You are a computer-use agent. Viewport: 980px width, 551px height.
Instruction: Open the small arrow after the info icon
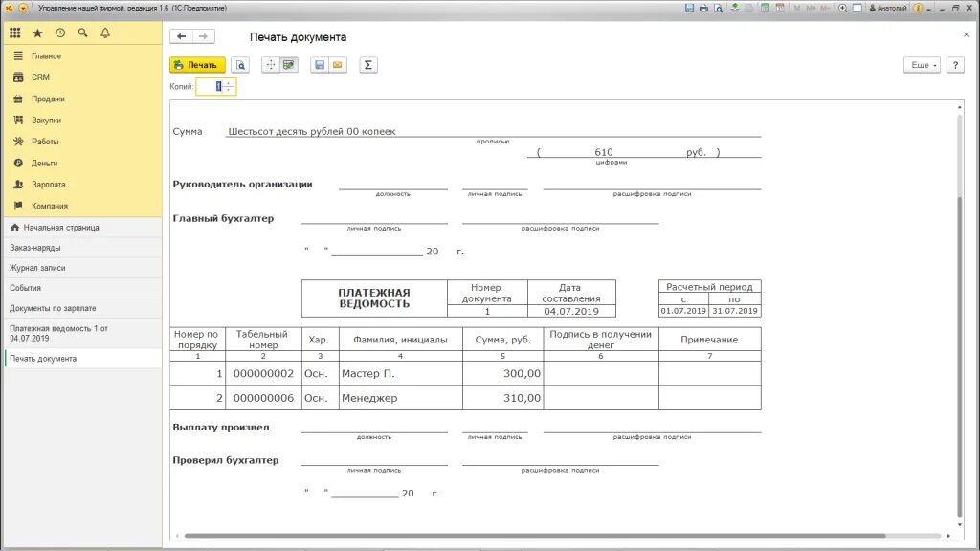tap(928, 9)
